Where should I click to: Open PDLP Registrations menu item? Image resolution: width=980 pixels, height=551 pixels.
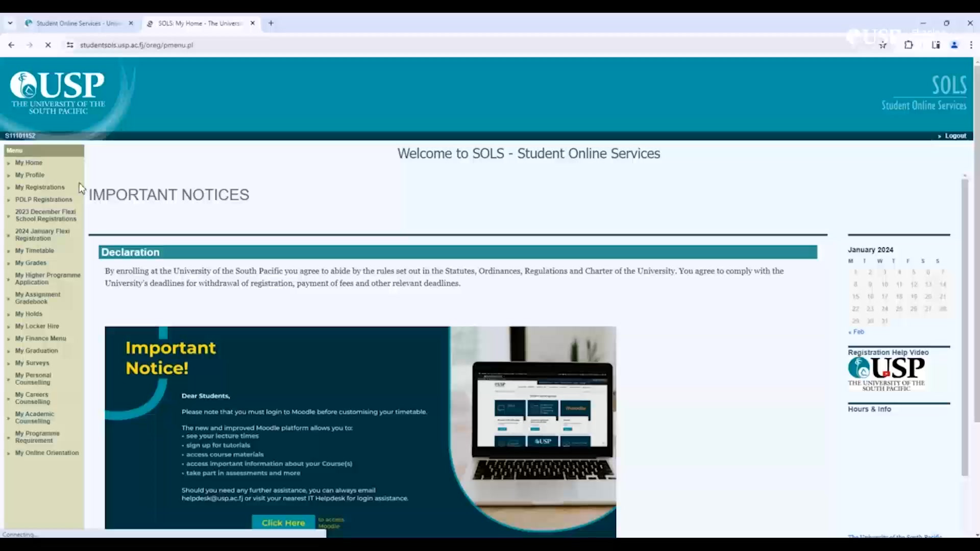43,199
